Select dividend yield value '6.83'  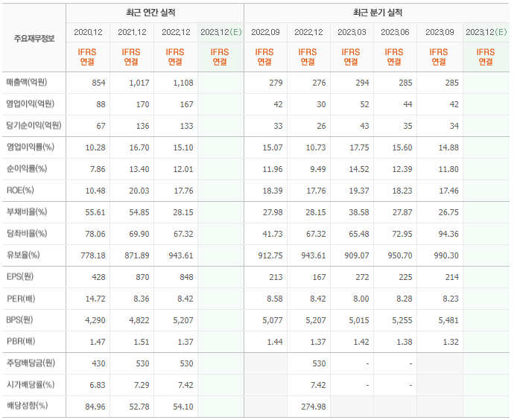click(x=98, y=386)
